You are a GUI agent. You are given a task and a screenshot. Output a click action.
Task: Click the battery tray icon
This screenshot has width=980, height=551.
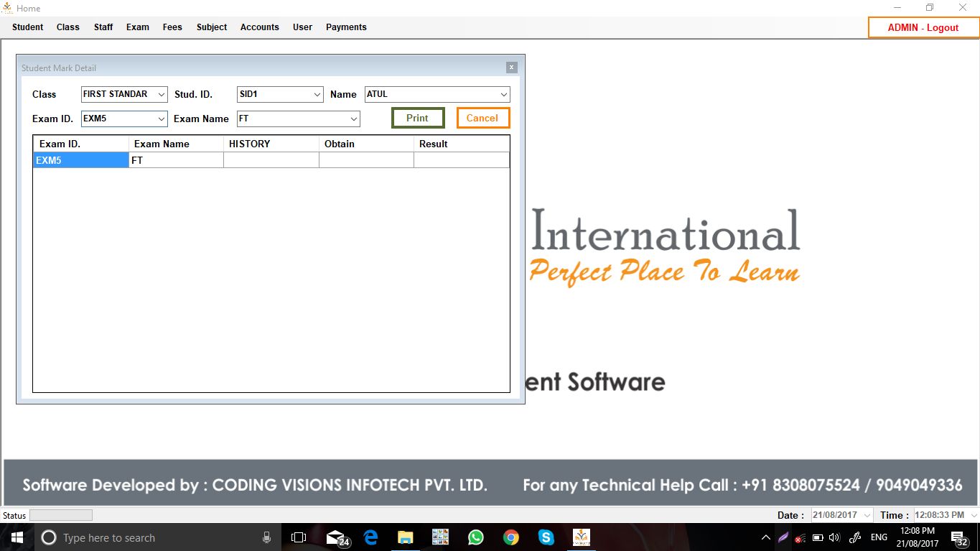(x=817, y=537)
